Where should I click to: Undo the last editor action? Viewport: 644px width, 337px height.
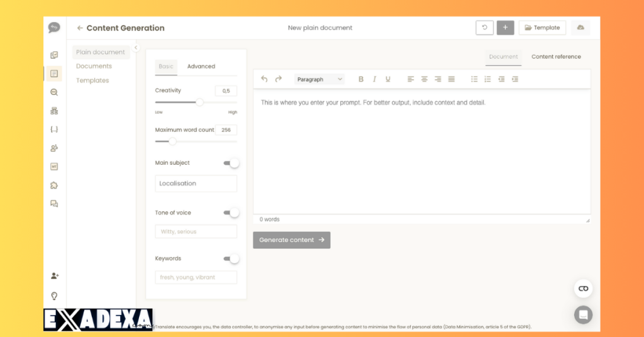pos(264,79)
